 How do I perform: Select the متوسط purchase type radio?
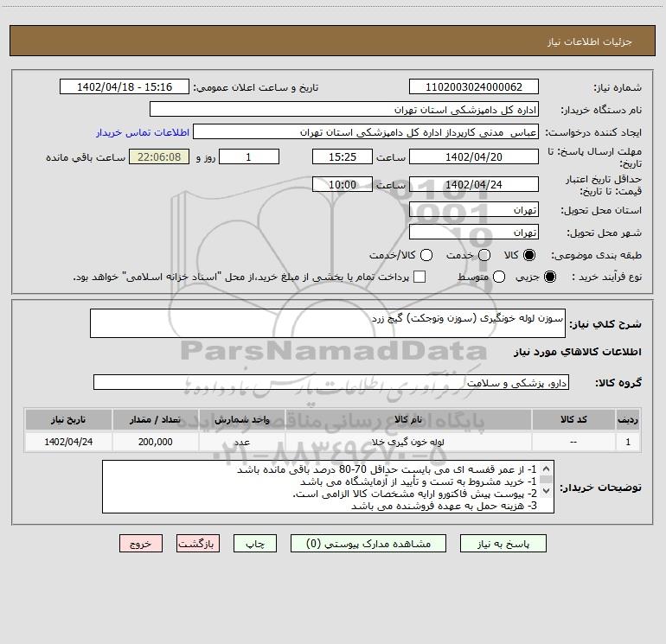pyautogui.click(x=499, y=277)
